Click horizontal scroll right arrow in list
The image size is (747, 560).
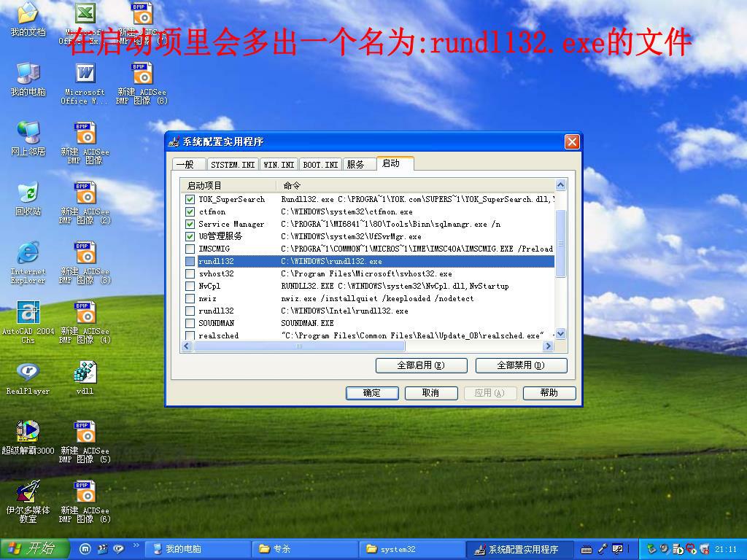pos(548,346)
